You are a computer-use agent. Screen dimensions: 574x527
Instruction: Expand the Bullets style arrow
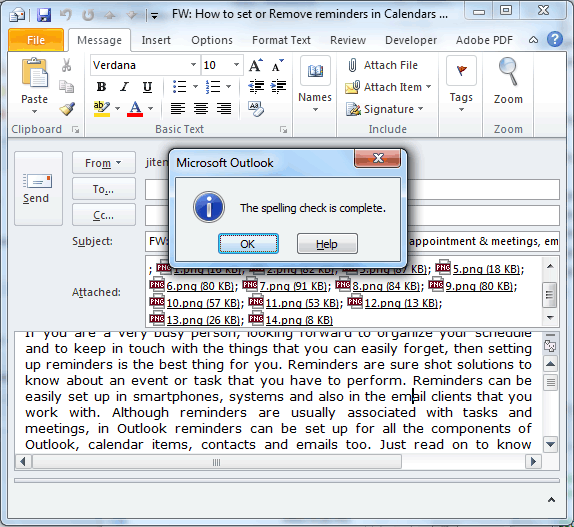point(195,87)
